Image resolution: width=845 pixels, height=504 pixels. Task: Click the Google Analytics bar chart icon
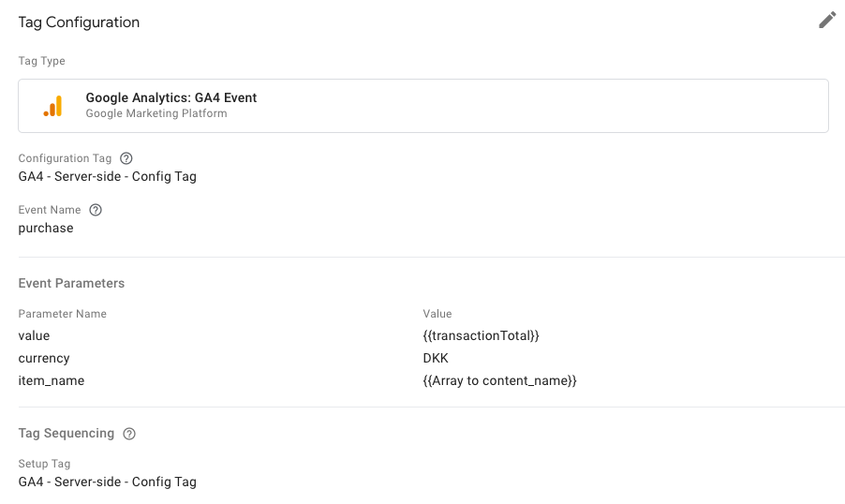52,106
